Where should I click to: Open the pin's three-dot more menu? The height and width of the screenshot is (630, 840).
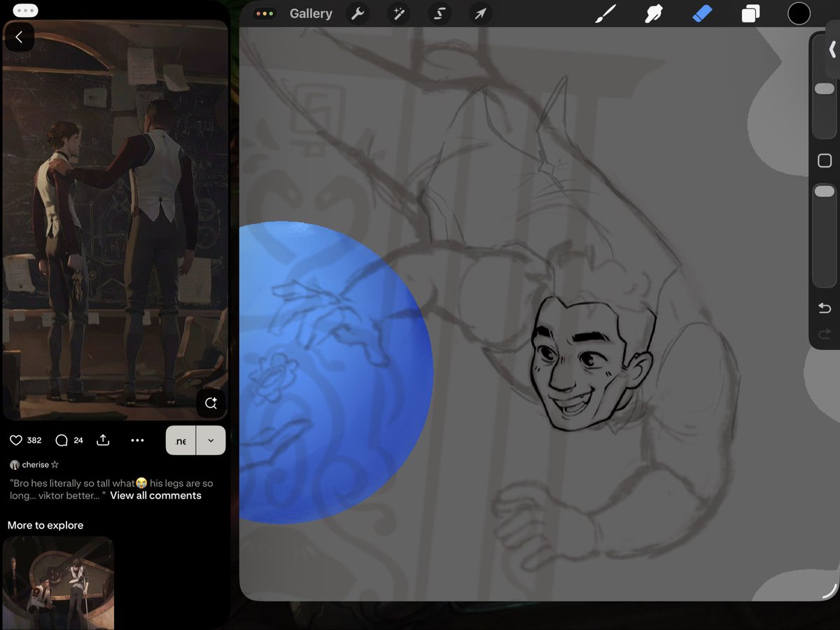click(x=137, y=440)
